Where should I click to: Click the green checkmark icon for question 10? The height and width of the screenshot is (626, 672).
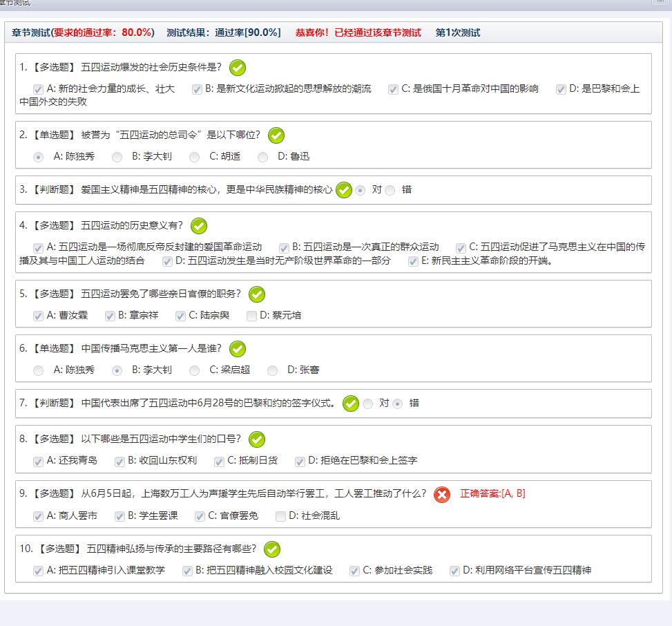point(272,550)
